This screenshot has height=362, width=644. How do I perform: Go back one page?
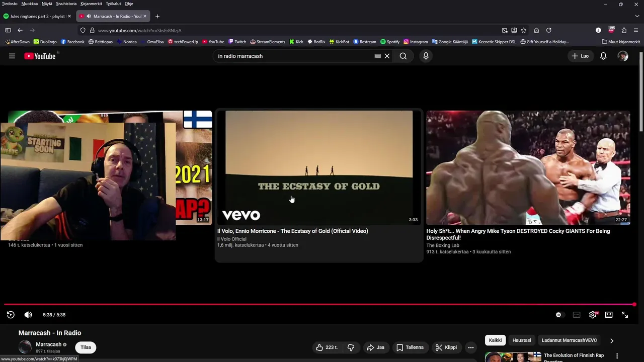[x=20, y=30]
